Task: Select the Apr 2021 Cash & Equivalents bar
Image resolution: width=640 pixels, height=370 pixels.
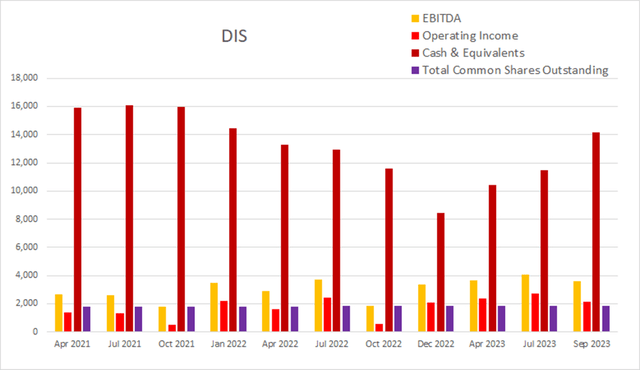Action: point(78,219)
